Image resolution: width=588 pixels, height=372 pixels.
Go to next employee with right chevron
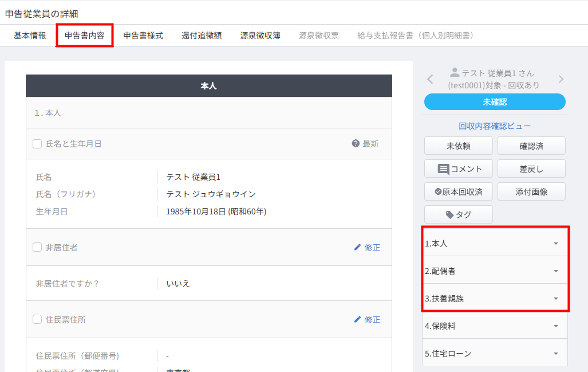pos(561,79)
